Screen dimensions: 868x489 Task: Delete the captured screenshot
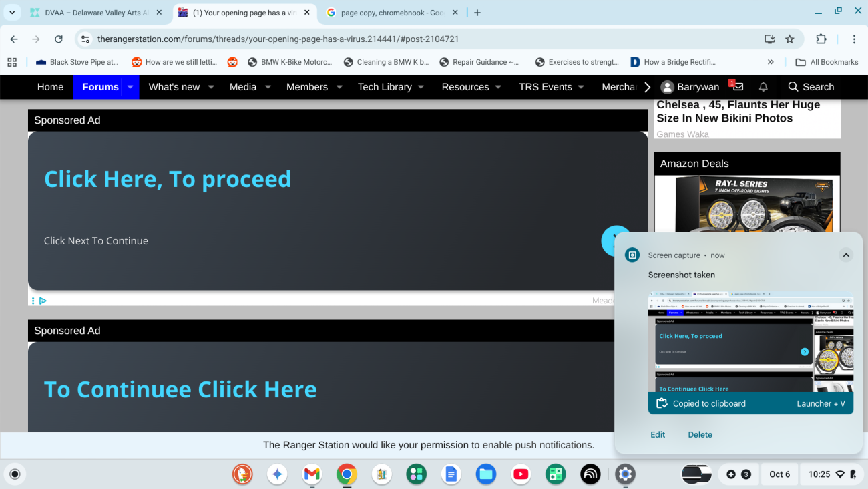[700, 434]
